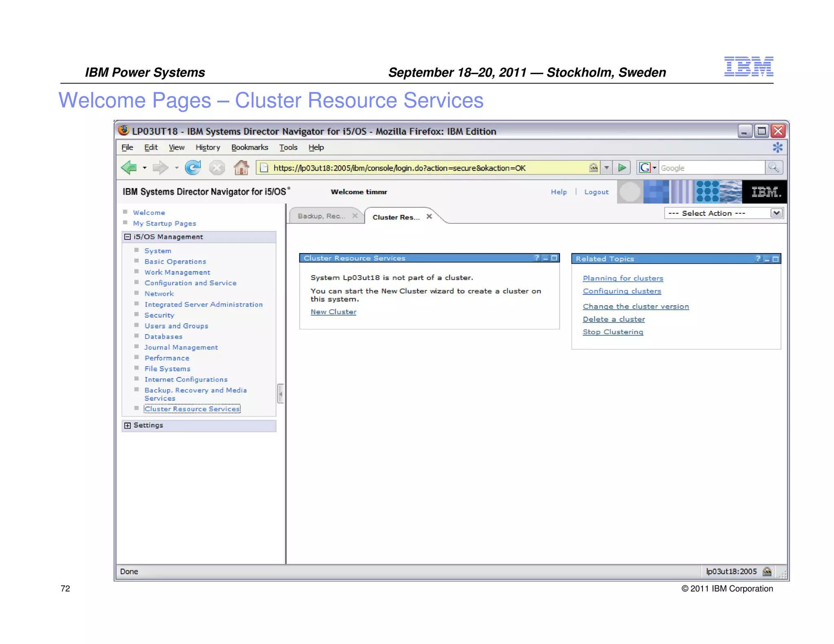Click in the Google search field
834x644 pixels.
point(712,168)
